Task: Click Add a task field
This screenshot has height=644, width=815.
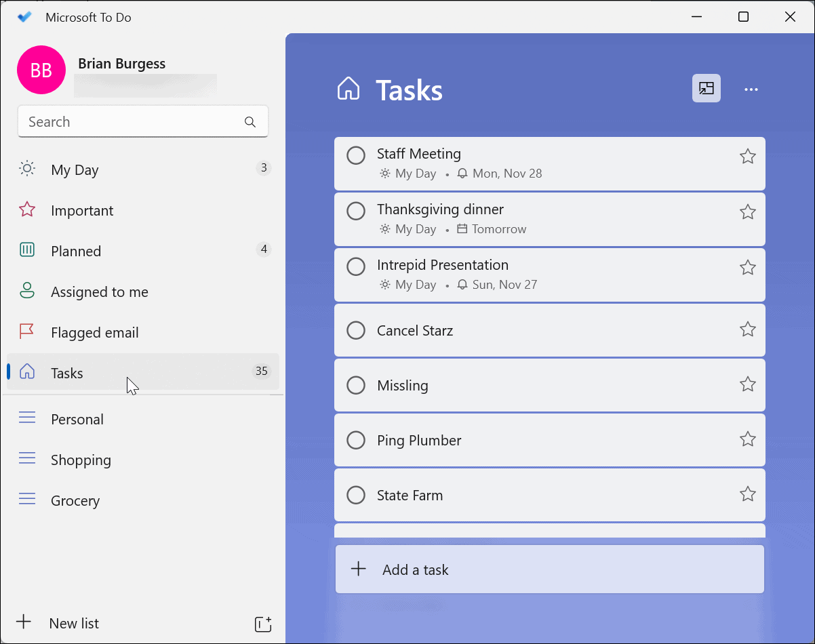Action: pyautogui.click(x=549, y=570)
